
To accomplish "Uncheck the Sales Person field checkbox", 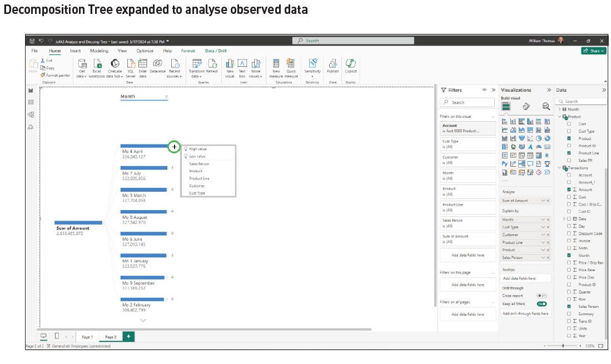I will 569,306.
